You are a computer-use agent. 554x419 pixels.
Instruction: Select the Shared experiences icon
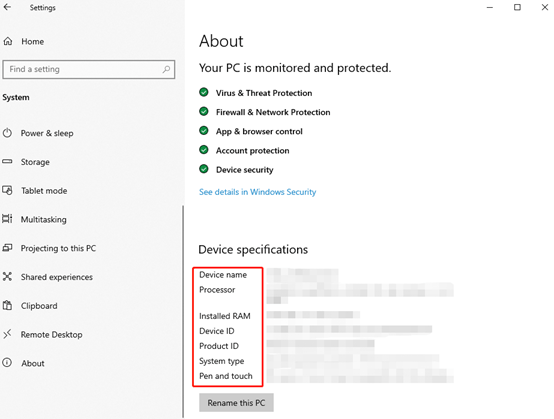tap(7, 277)
